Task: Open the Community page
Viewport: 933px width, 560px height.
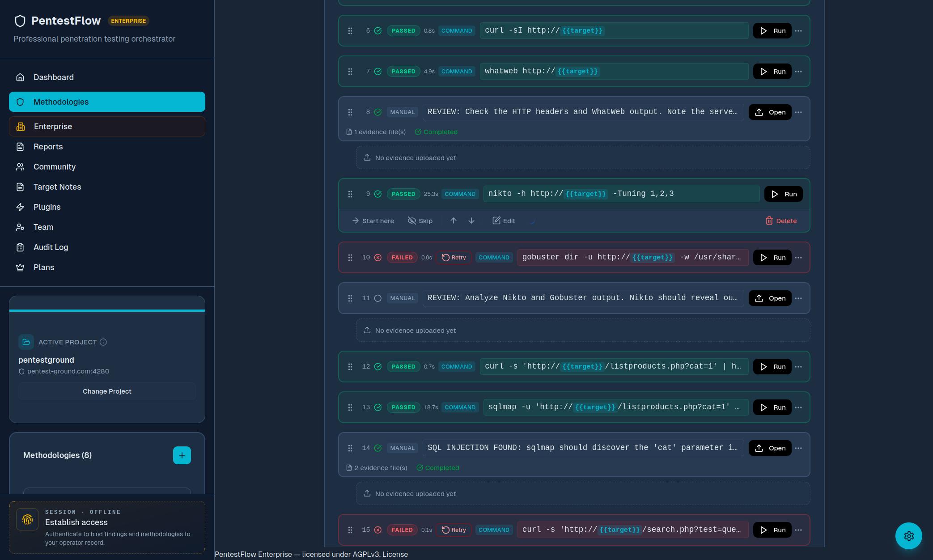Action: 107,167
